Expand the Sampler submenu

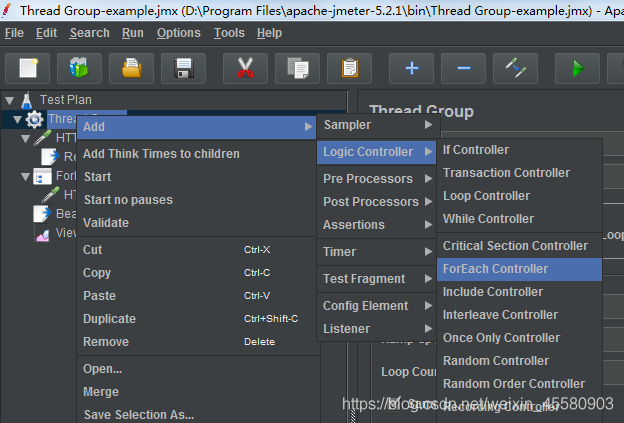[378, 125]
